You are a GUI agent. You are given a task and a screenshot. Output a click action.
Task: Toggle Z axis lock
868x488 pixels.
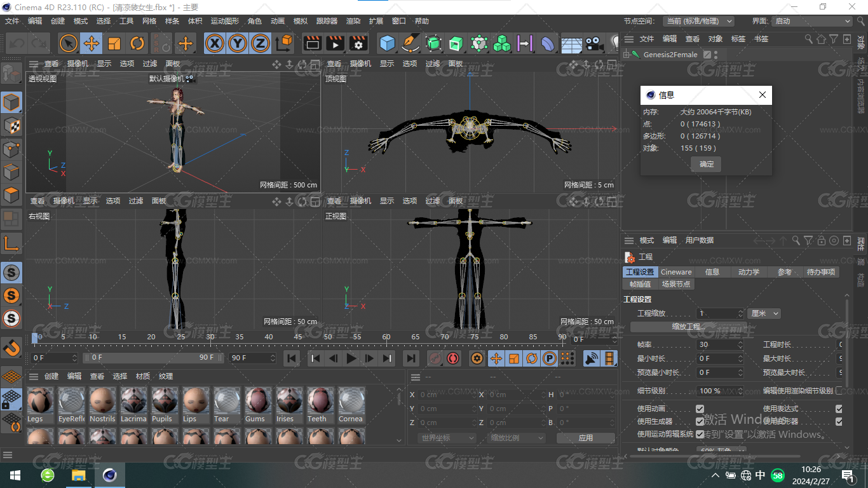click(x=261, y=43)
